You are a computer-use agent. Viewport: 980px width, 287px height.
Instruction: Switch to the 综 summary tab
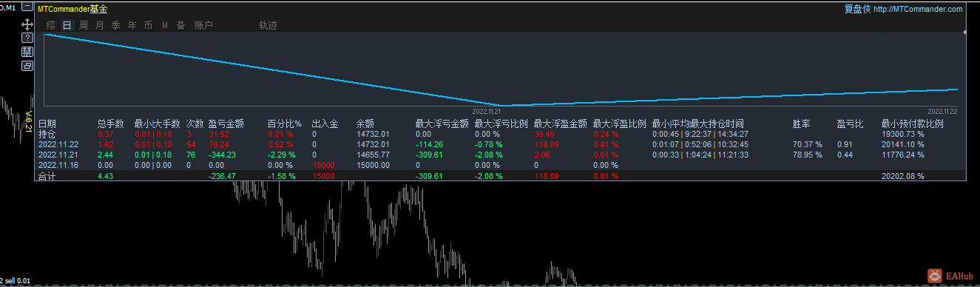coord(51,25)
